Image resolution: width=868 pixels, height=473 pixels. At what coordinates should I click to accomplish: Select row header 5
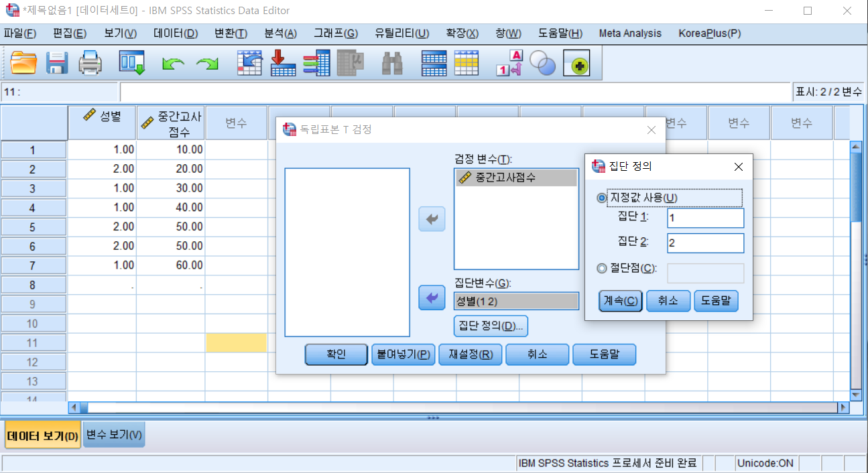(x=34, y=226)
